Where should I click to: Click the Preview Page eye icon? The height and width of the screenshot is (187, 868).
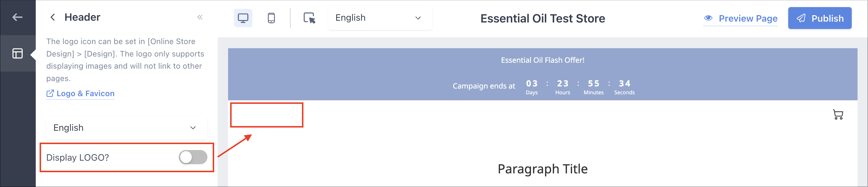click(x=708, y=18)
